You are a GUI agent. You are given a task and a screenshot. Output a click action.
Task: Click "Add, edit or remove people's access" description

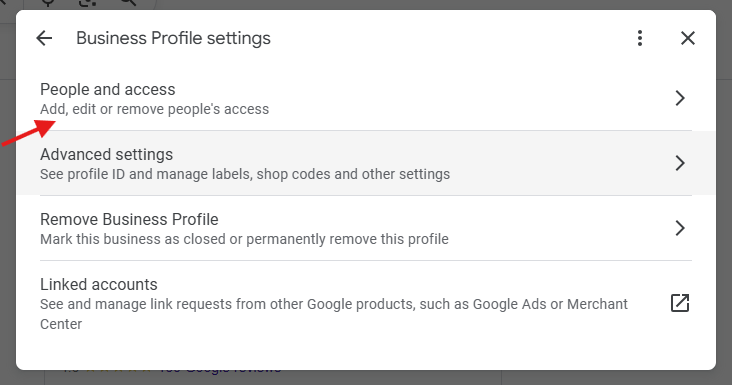[x=155, y=109]
